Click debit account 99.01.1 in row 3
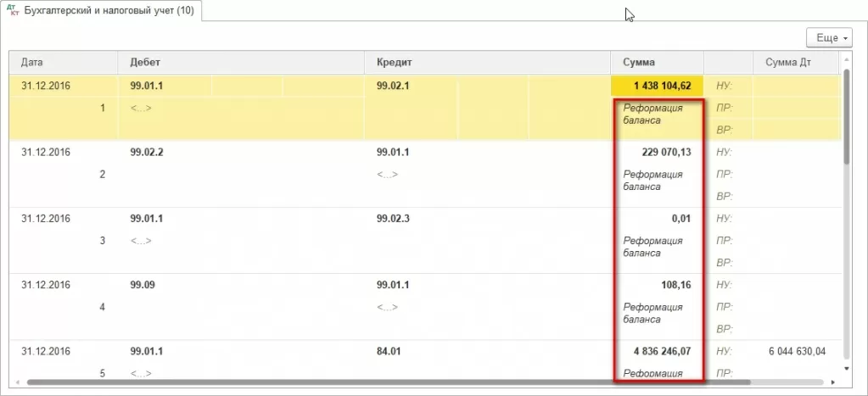The width and height of the screenshot is (868, 396). (x=147, y=219)
